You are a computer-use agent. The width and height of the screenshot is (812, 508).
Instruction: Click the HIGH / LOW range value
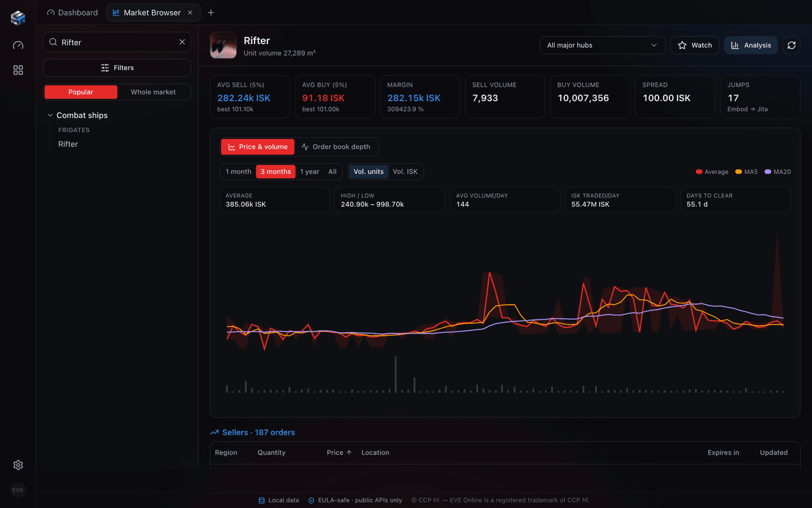click(x=373, y=204)
